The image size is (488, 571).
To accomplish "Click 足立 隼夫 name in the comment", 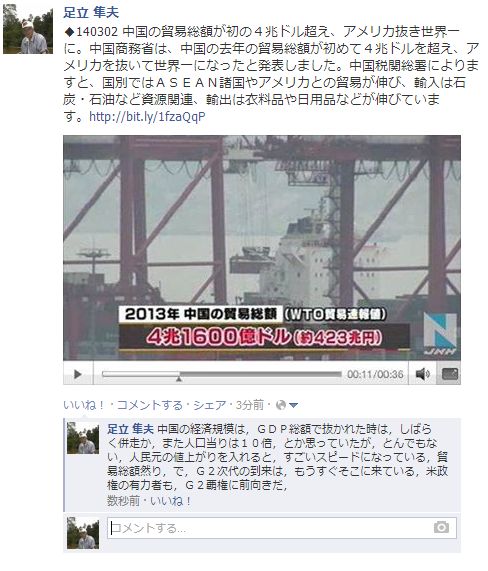I will click(x=130, y=429).
